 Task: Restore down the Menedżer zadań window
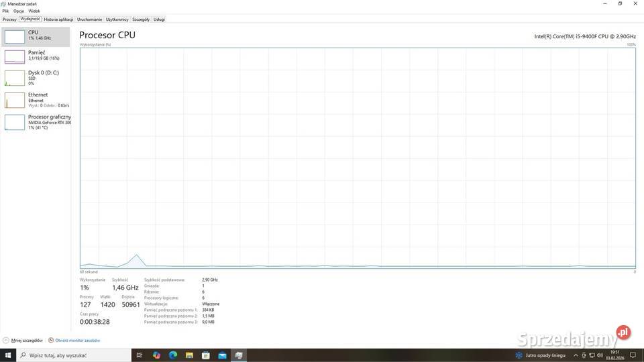620,4
